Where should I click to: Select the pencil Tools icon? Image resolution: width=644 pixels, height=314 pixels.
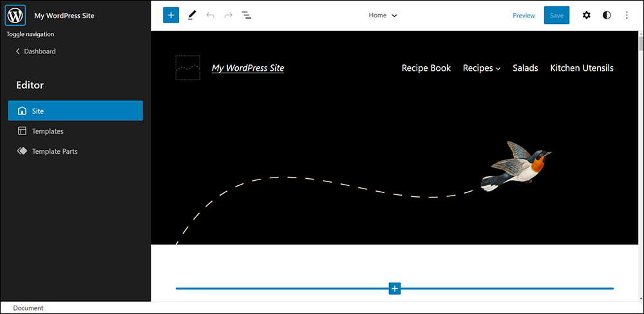click(x=192, y=15)
